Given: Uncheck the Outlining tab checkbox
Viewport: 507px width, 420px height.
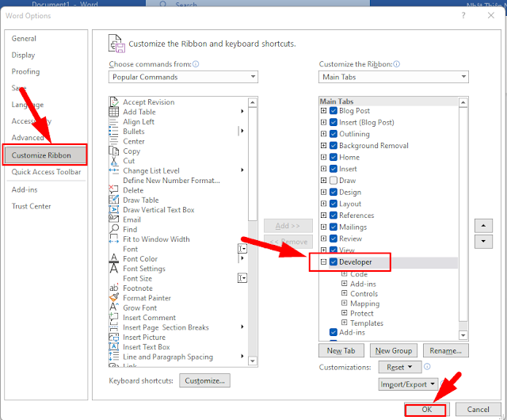Looking at the screenshot, I should pos(334,134).
